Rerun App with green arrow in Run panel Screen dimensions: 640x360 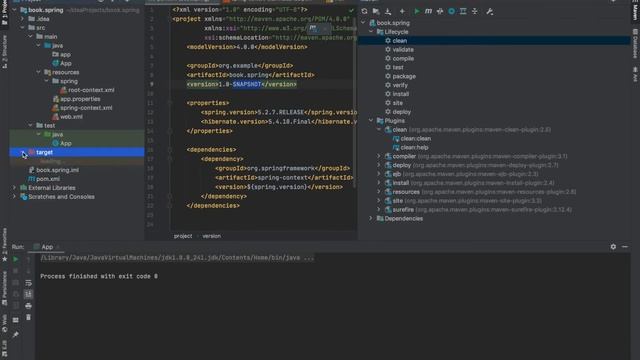coord(16,259)
